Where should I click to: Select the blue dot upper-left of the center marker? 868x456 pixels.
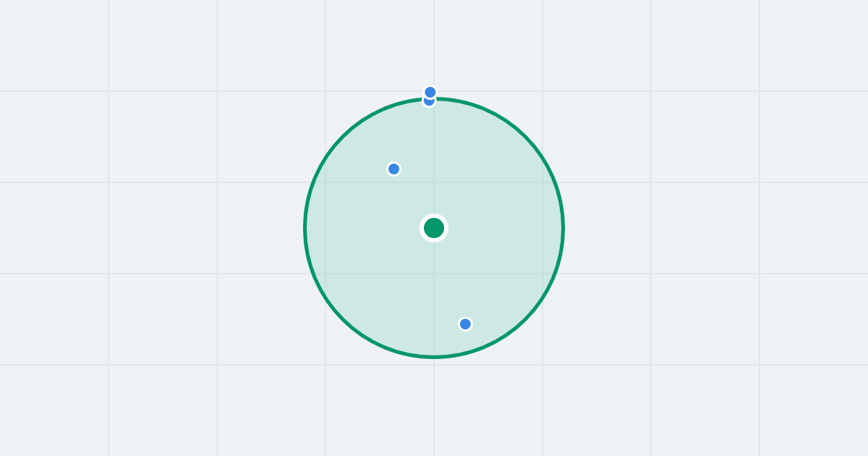point(393,169)
